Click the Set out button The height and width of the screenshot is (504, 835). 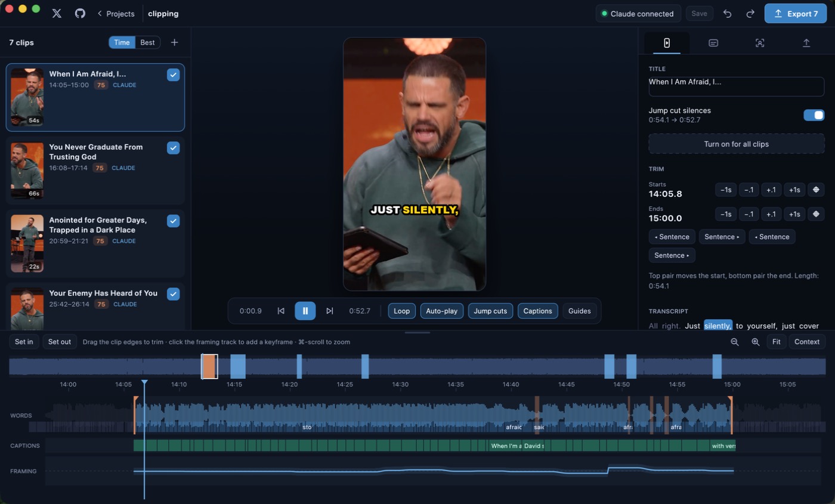pyautogui.click(x=60, y=342)
